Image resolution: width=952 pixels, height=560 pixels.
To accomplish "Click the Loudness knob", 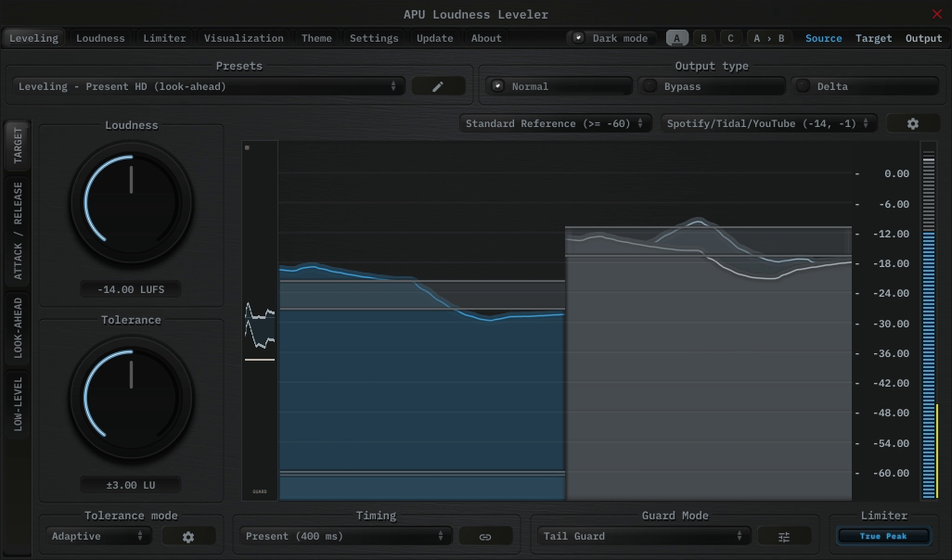I will click(131, 201).
